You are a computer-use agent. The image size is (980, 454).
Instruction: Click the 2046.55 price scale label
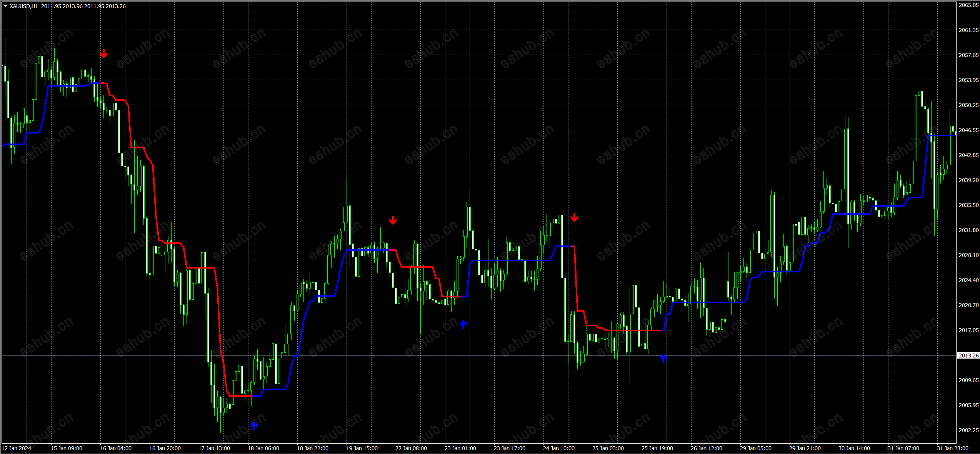pyautogui.click(x=968, y=130)
